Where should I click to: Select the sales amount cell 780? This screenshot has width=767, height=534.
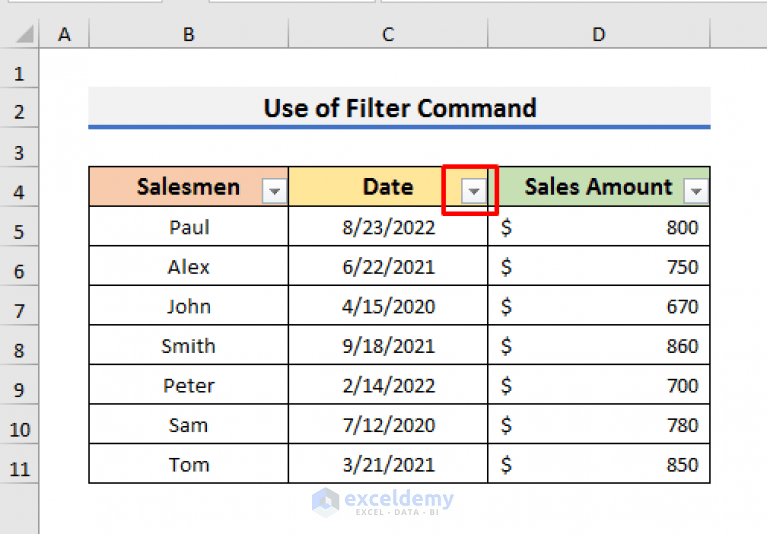pos(599,424)
